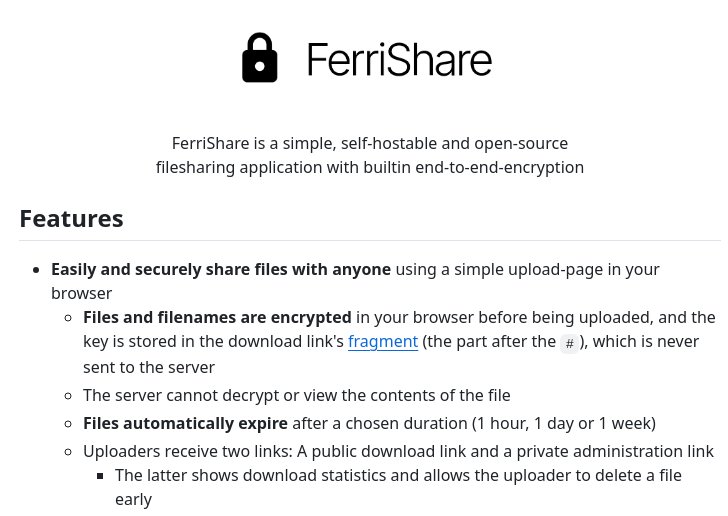Open the fragment hyperlink

click(x=383, y=341)
